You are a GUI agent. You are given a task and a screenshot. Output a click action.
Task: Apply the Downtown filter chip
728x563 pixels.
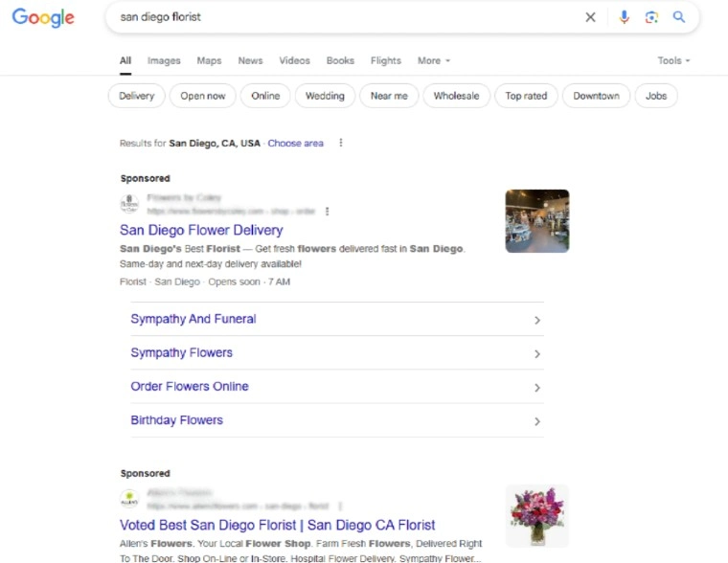[x=596, y=96]
